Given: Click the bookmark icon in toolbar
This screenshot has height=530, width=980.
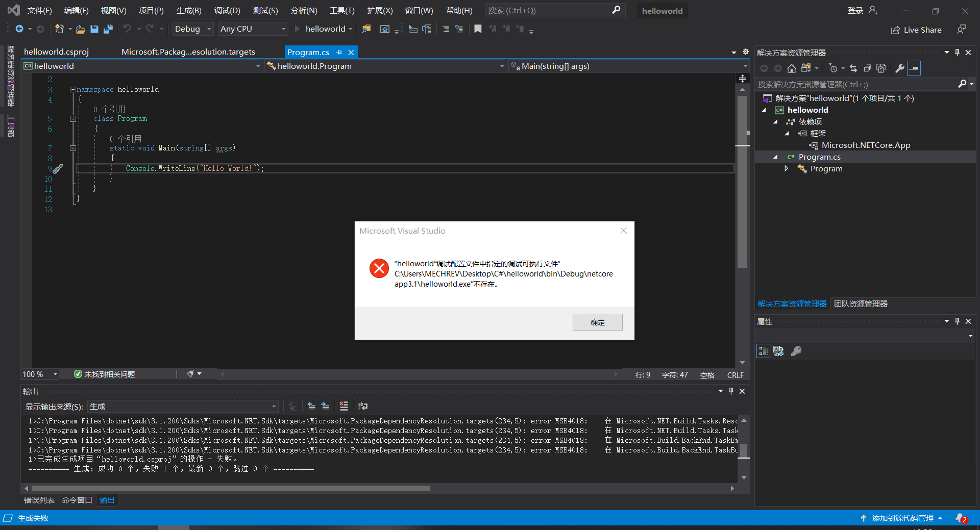Looking at the screenshot, I should coord(478,29).
